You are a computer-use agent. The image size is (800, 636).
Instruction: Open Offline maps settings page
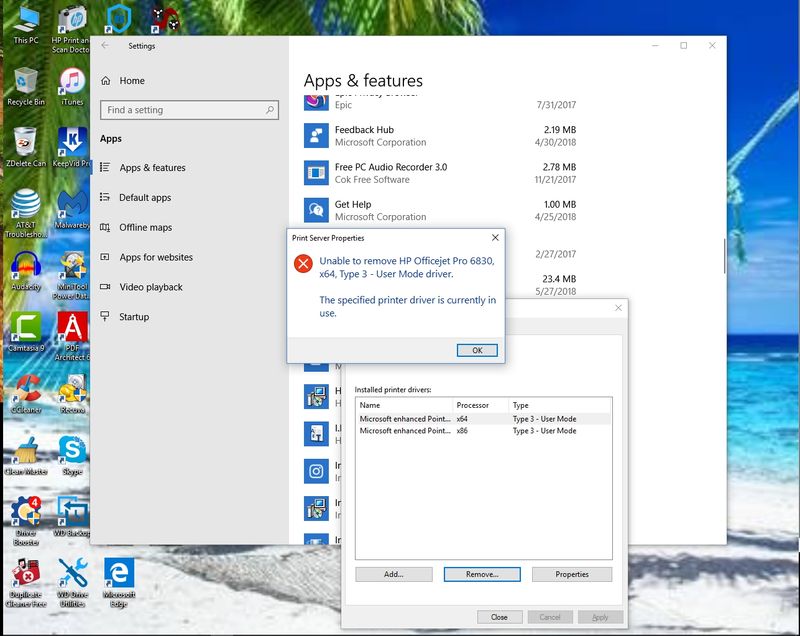[145, 228]
